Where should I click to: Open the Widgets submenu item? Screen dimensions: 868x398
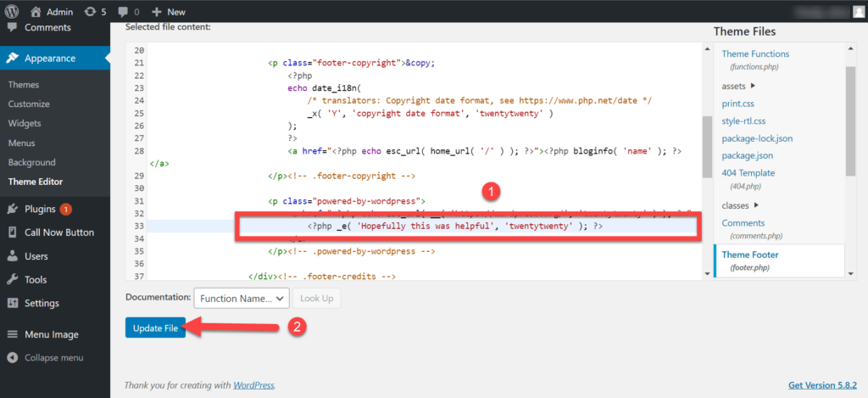point(25,124)
